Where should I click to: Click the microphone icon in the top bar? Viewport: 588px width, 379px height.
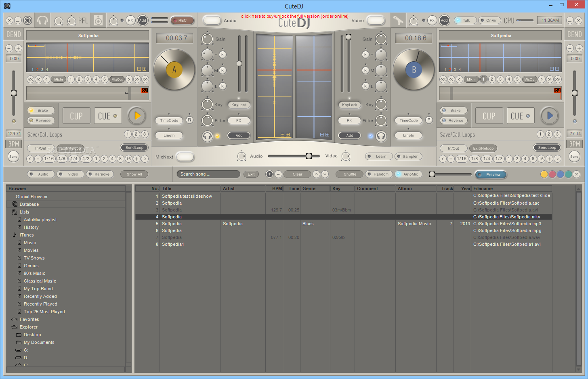[x=398, y=20]
